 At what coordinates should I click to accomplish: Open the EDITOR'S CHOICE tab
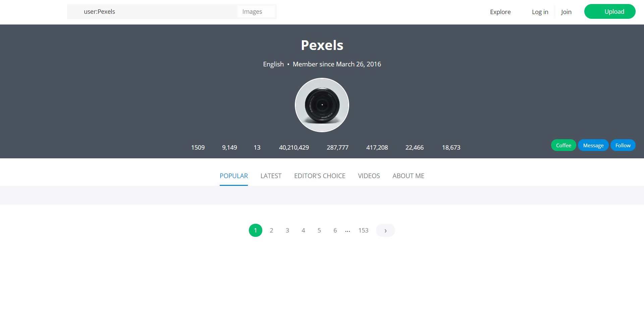(x=319, y=176)
